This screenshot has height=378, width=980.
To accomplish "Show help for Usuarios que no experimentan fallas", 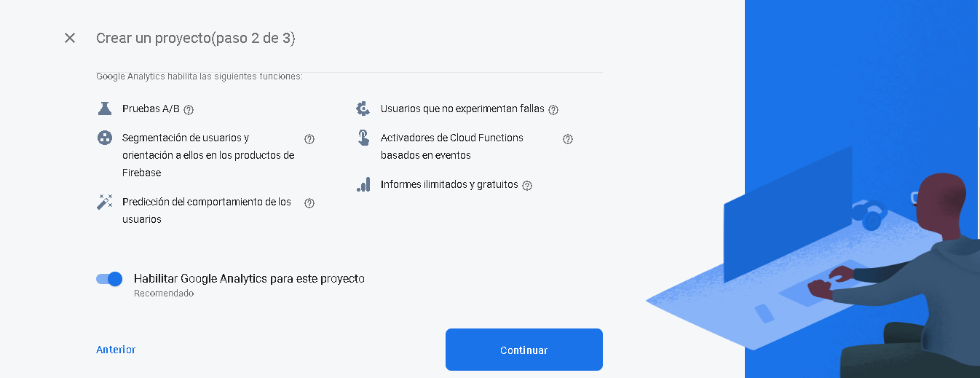I will (x=553, y=110).
